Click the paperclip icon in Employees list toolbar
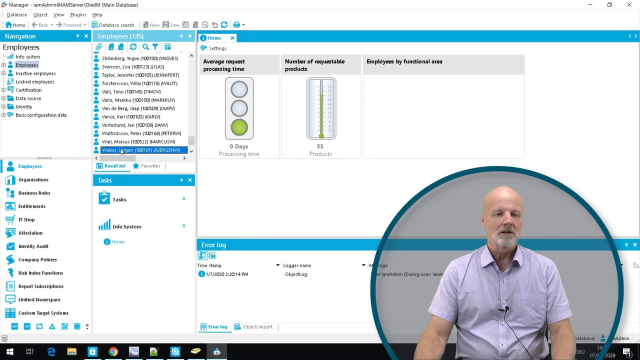 99,47
